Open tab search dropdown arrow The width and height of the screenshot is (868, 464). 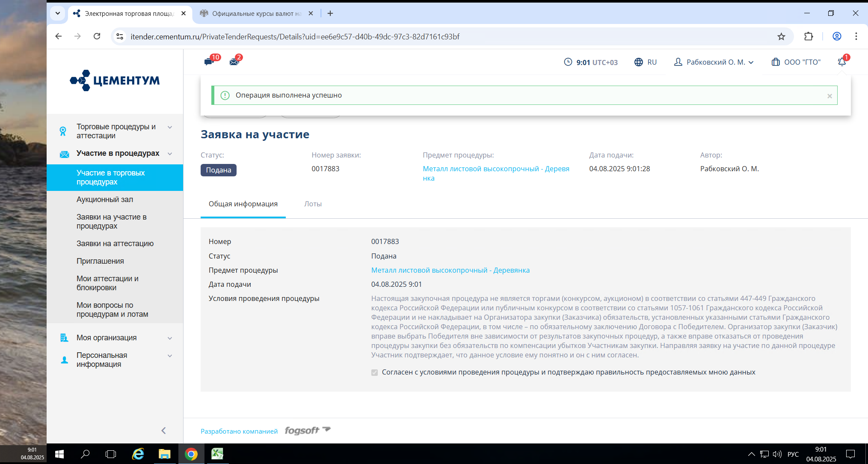coord(58,13)
